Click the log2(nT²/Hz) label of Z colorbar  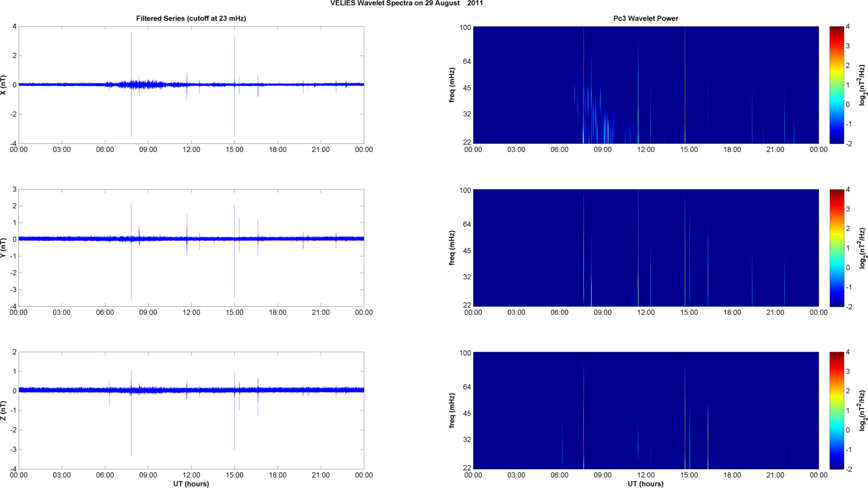862,411
